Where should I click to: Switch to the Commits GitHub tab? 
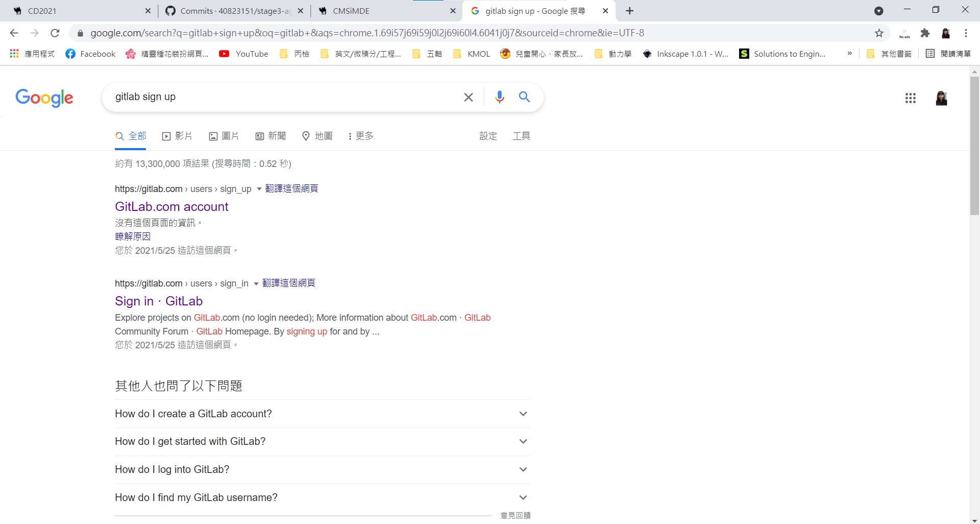pyautogui.click(x=235, y=11)
